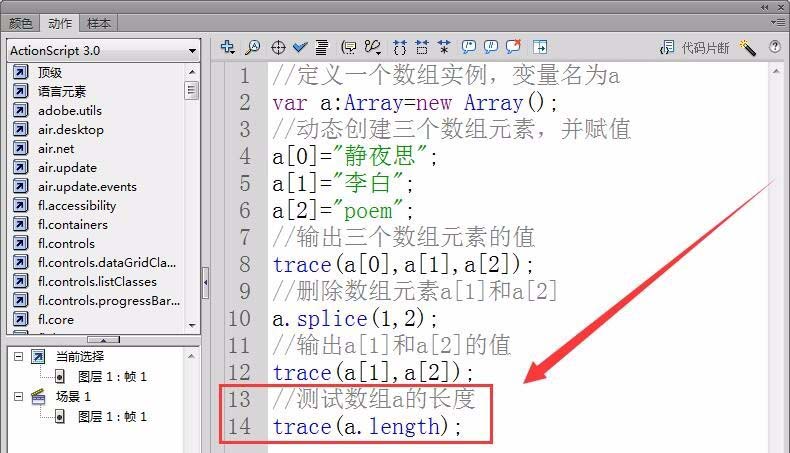Select fl.accessibility in the toolbox
Image resolution: width=790 pixels, height=453 pixels.
[x=77, y=206]
